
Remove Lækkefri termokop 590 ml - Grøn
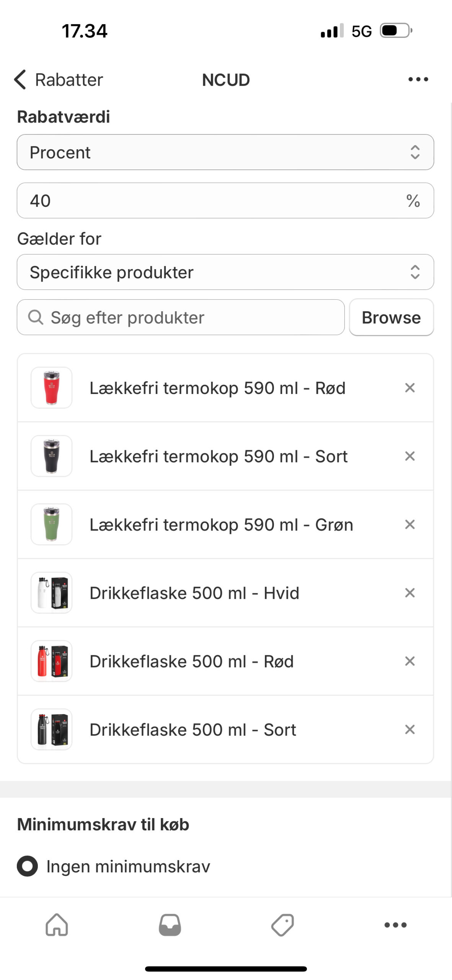(410, 524)
